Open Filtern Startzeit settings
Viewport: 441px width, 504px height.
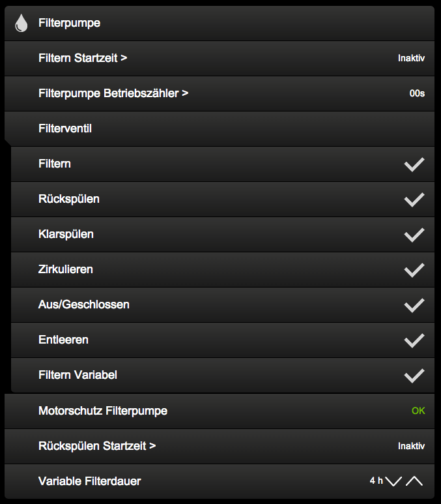(83, 58)
